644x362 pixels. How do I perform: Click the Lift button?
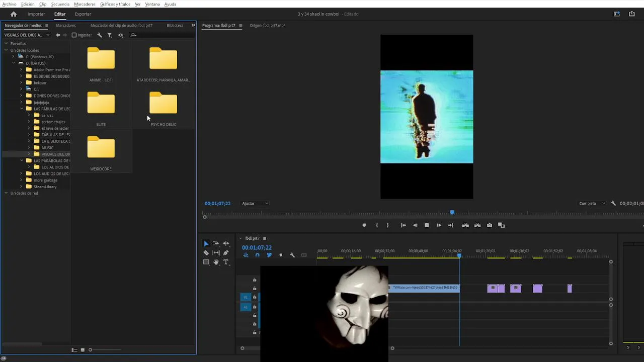(x=465, y=225)
